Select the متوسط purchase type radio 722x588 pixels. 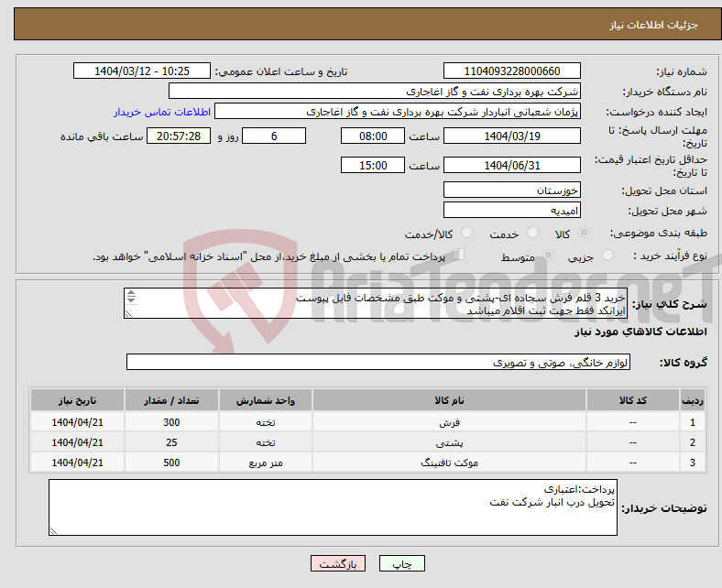(x=548, y=256)
